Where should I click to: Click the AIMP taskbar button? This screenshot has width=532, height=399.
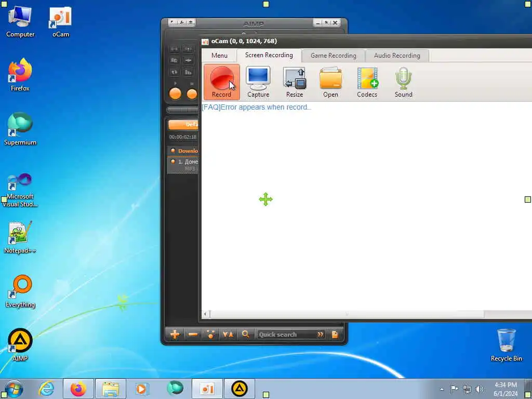tap(239, 389)
